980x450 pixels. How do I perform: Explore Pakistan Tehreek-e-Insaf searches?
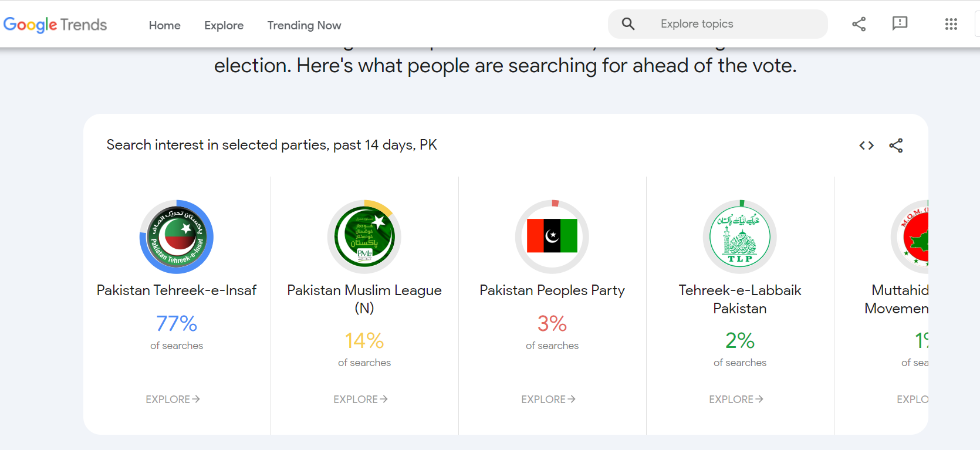[173, 400]
